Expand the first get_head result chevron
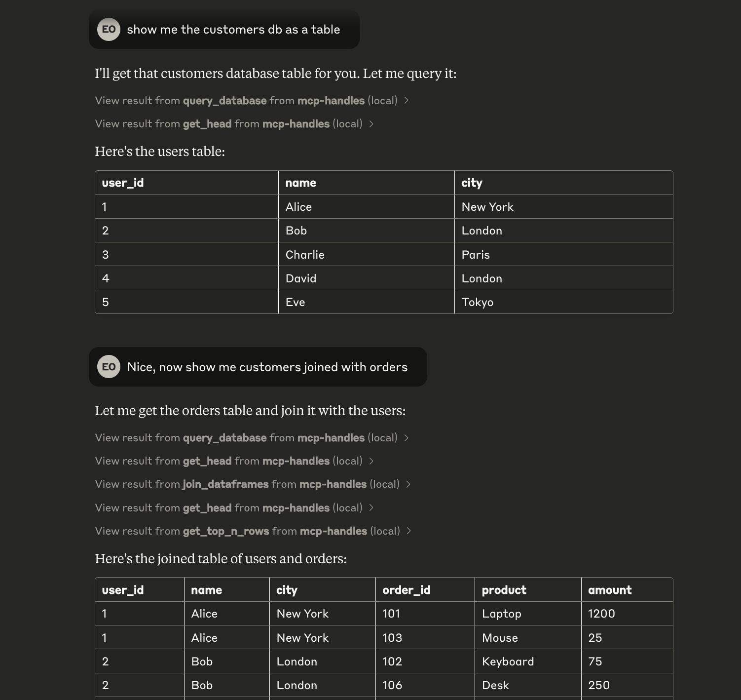The height and width of the screenshot is (700, 741). pos(371,124)
